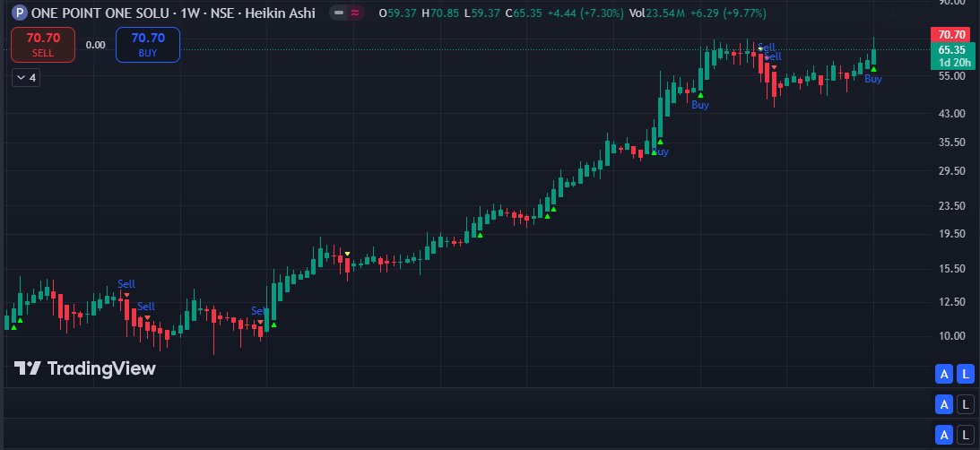
Task: Click the +4.44 (+7.30%) change text
Action: (585, 13)
